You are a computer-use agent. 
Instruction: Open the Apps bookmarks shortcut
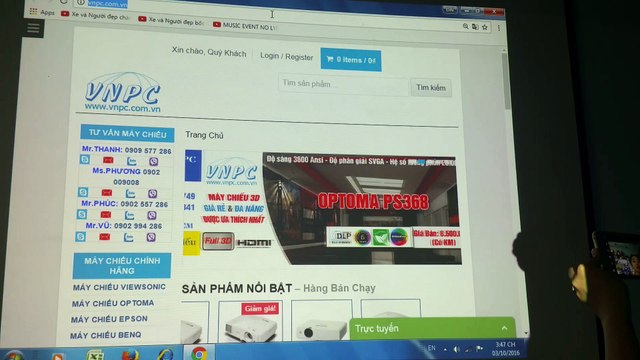point(42,12)
